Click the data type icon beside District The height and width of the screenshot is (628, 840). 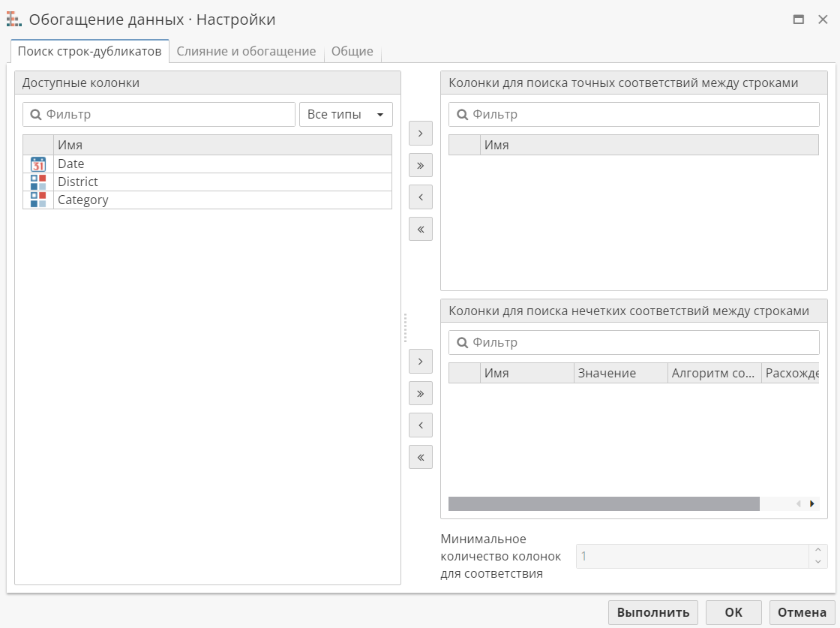(37, 182)
